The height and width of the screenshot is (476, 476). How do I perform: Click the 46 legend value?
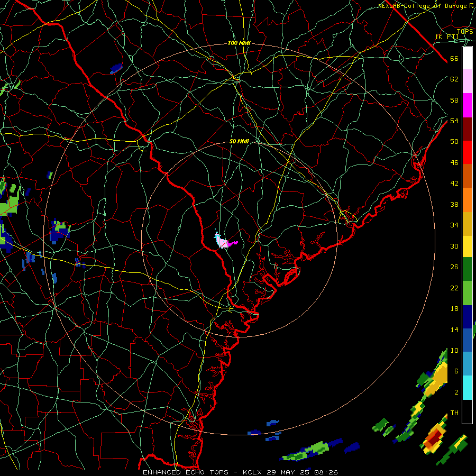(454, 163)
